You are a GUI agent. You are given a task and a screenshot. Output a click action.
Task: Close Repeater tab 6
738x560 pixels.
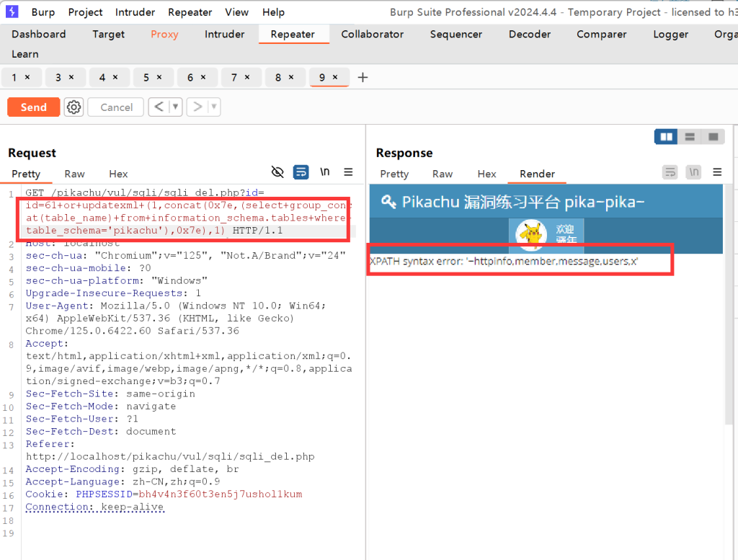pyautogui.click(x=203, y=77)
